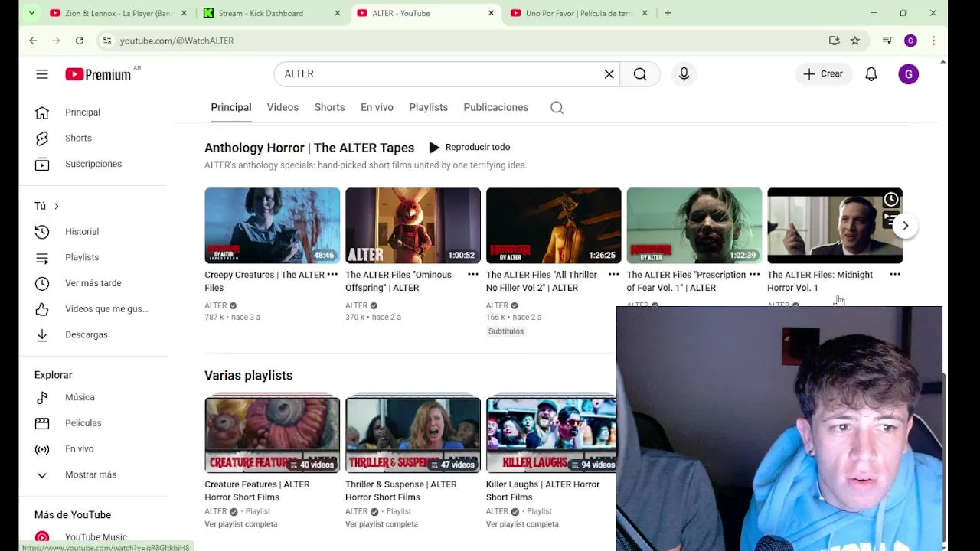Open Creature Features playlist thumbnail
Viewport: 980px width, 551px height.
coord(272,434)
